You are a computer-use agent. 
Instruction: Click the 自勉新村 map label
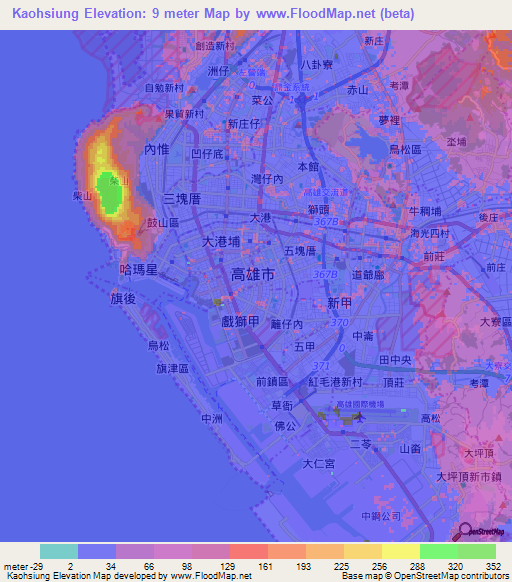click(164, 88)
